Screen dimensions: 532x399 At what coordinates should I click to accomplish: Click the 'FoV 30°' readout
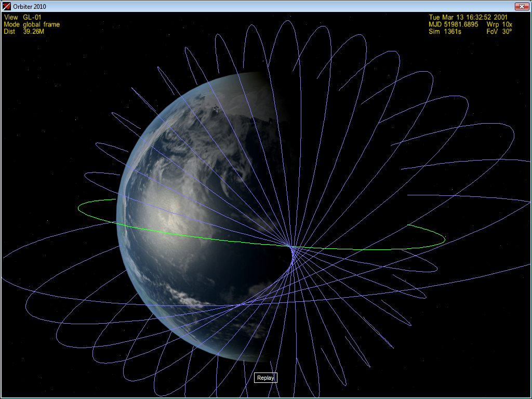[x=499, y=32]
